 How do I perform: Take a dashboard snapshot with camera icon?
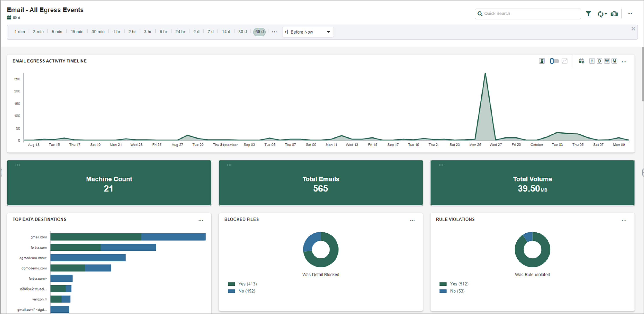tap(614, 14)
